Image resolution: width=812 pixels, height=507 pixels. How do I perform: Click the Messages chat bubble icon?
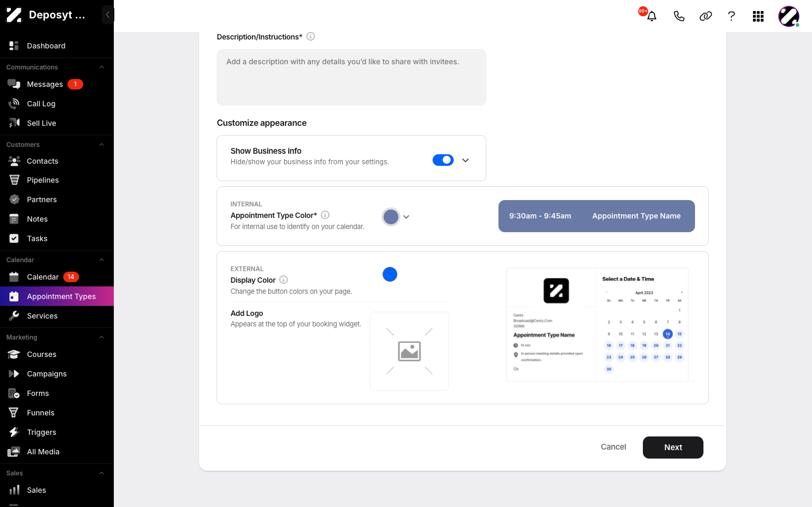14,84
